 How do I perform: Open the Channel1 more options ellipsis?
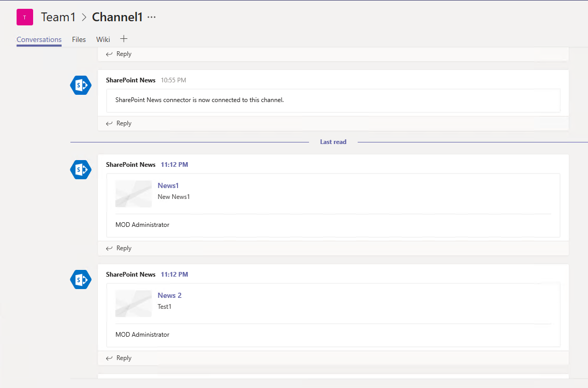pyautogui.click(x=152, y=17)
